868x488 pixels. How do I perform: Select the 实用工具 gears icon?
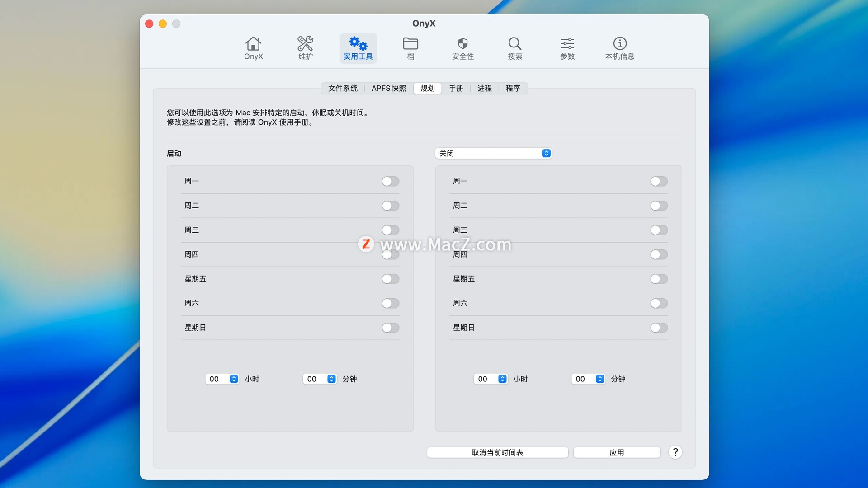[358, 48]
